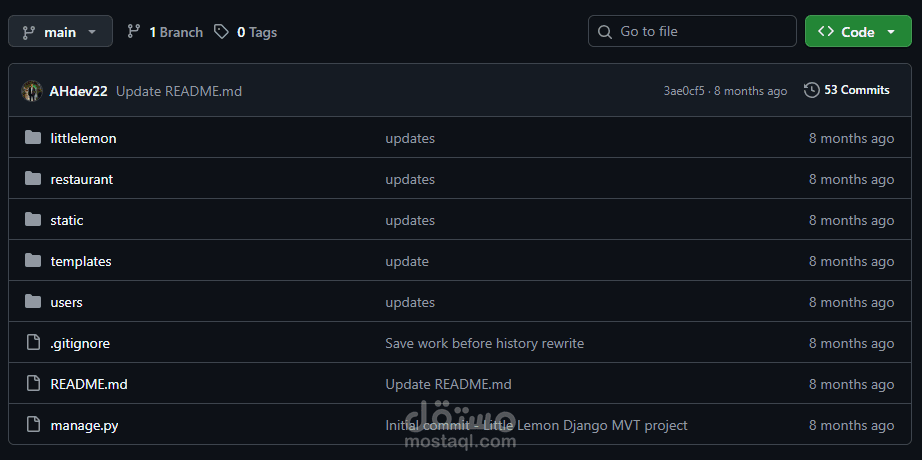Screen dimensions: 922x460
Task: Focus the Go to file search field
Action: 692,31
